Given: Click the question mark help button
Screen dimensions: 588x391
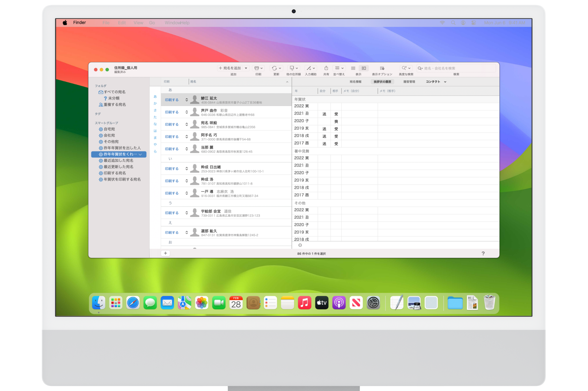Looking at the screenshot, I should (x=483, y=254).
